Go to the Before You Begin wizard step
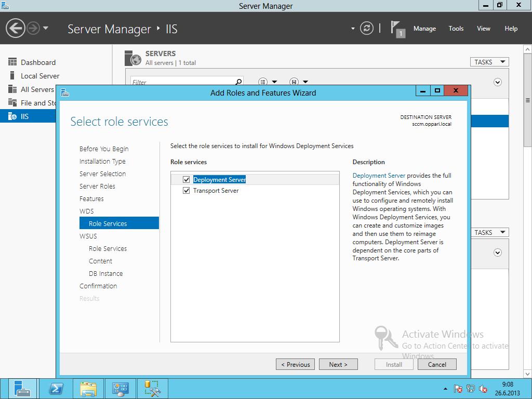 104,149
